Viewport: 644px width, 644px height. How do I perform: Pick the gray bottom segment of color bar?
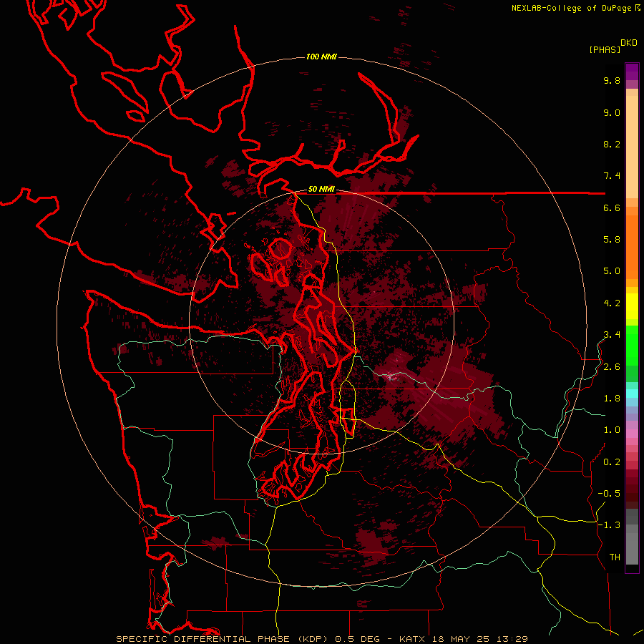coord(632,548)
